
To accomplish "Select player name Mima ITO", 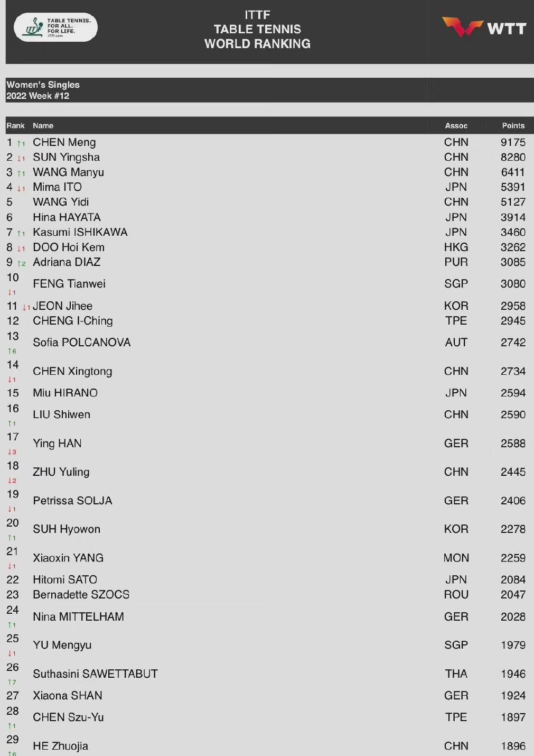I will point(57,187).
